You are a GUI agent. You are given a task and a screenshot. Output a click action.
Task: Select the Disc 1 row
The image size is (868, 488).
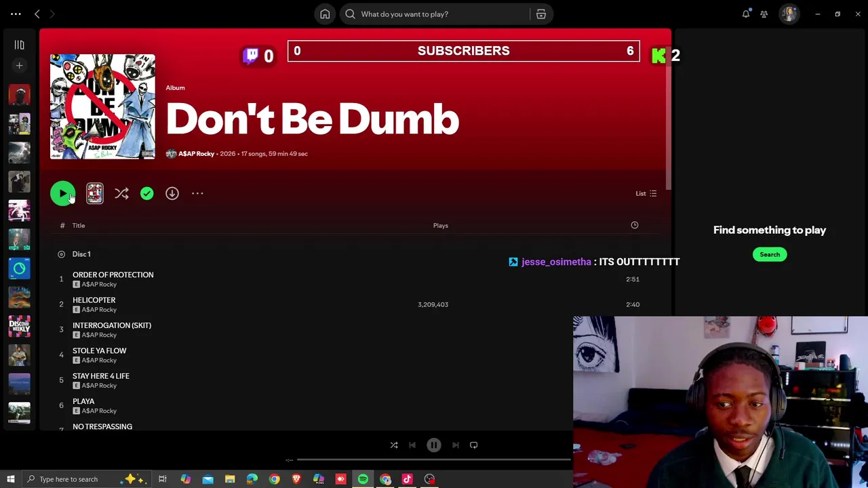[x=350, y=254]
